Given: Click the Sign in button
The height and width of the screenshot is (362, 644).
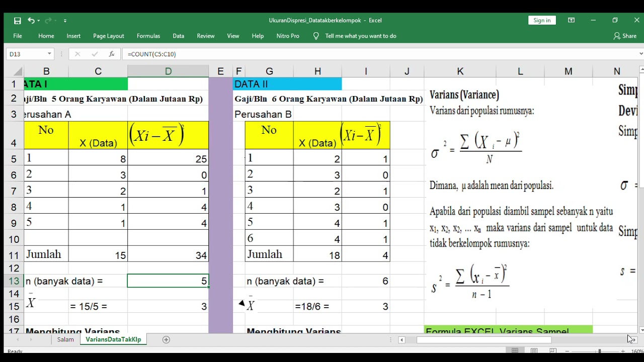Looking at the screenshot, I should 542,20.
